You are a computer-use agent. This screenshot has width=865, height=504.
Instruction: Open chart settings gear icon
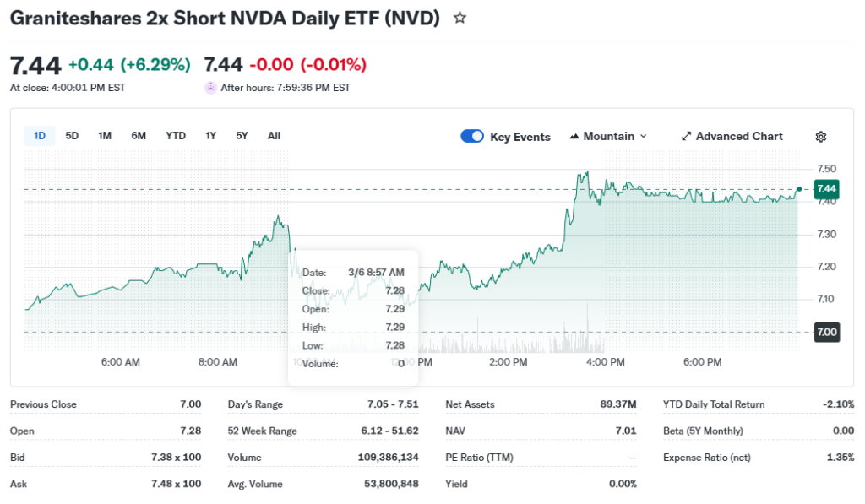(820, 137)
